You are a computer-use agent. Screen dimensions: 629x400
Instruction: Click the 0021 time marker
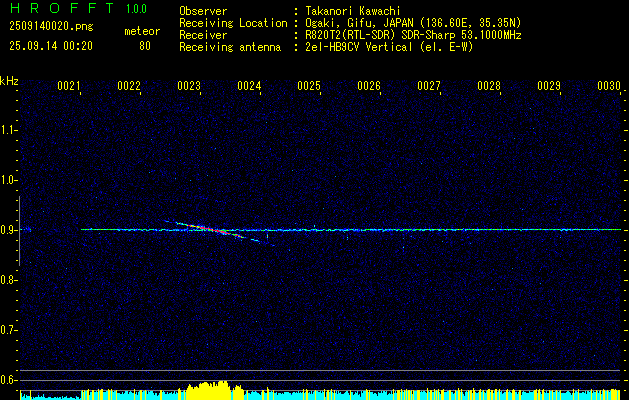(69, 86)
